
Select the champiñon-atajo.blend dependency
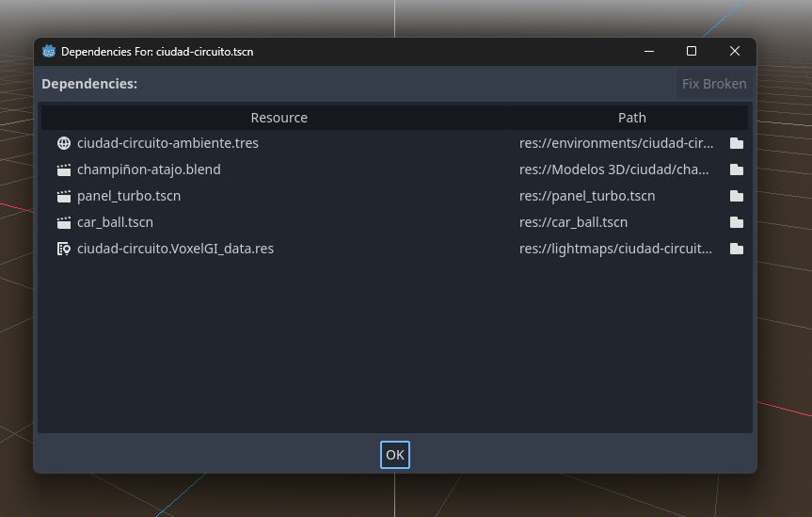click(394, 170)
